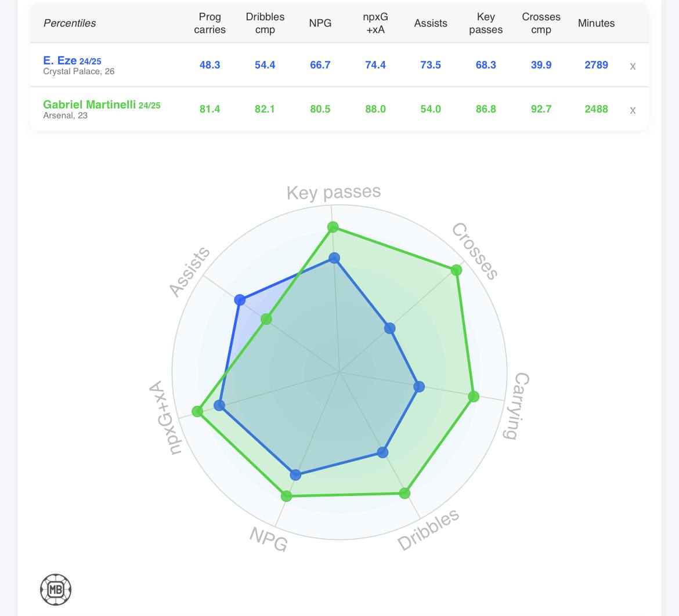The width and height of the screenshot is (679, 616).
Task: Click Eze's blue NPG radar point
Action: [295, 475]
